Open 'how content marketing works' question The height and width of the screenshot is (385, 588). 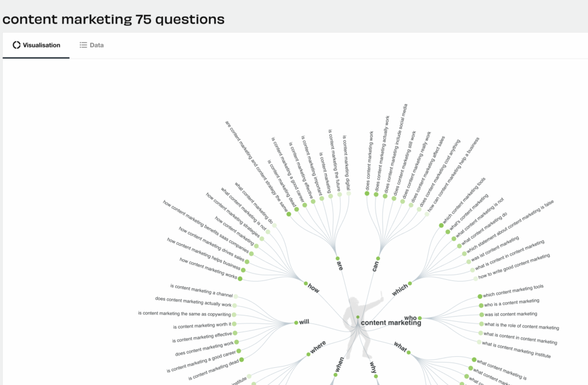pyautogui.click(x=208, y=268)
